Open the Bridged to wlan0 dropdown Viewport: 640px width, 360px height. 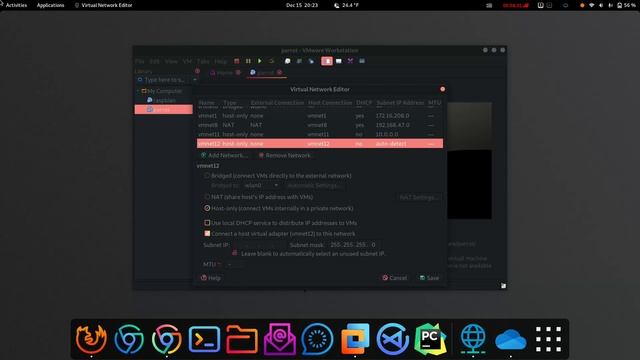(x=261, y=185)
